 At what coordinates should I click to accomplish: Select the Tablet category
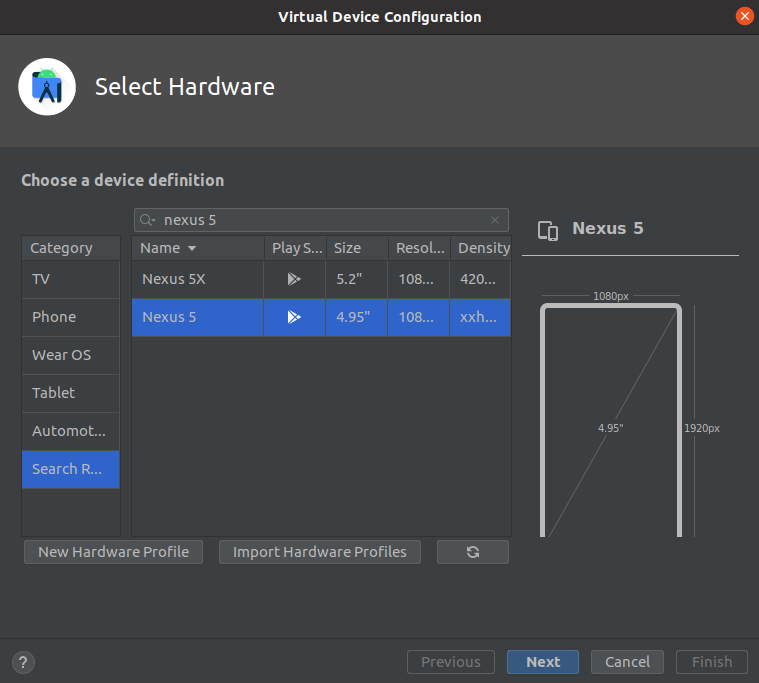tap(71, 393)
